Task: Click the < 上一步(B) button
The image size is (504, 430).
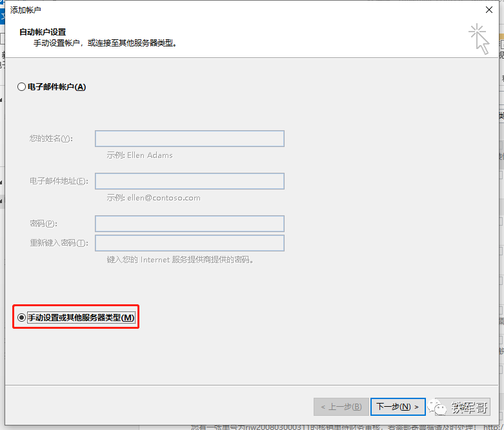Action: 341,407
